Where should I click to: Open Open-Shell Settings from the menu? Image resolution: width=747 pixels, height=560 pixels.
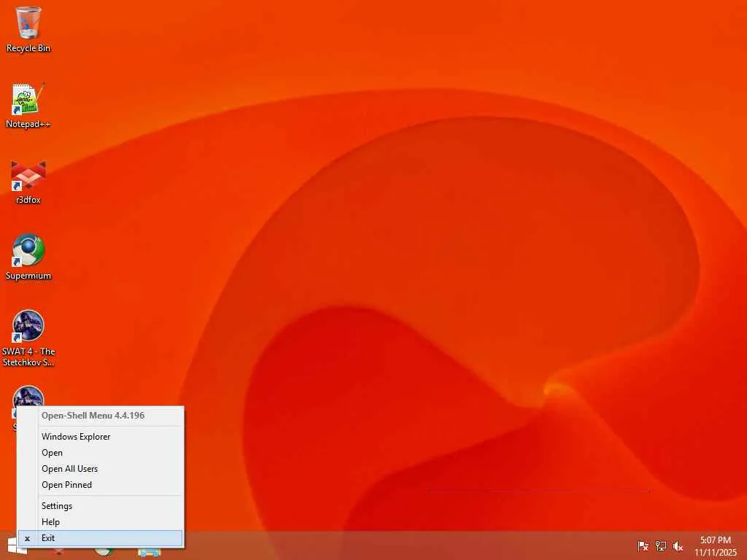[101, 506]
